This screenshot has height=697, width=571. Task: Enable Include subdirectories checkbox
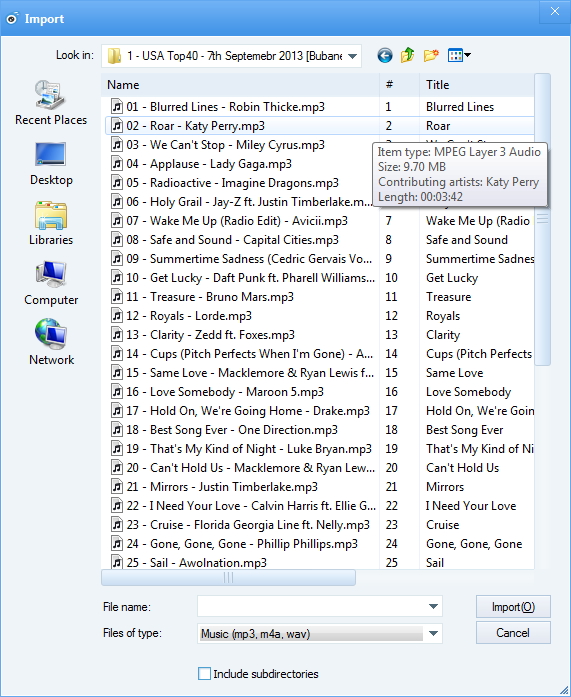[x=204, y=673]
